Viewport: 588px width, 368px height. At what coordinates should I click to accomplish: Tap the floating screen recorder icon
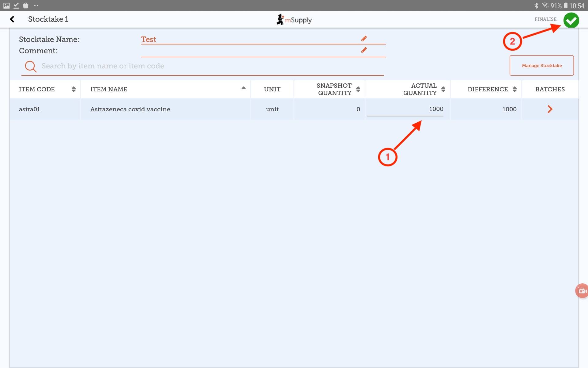[582, 290]
